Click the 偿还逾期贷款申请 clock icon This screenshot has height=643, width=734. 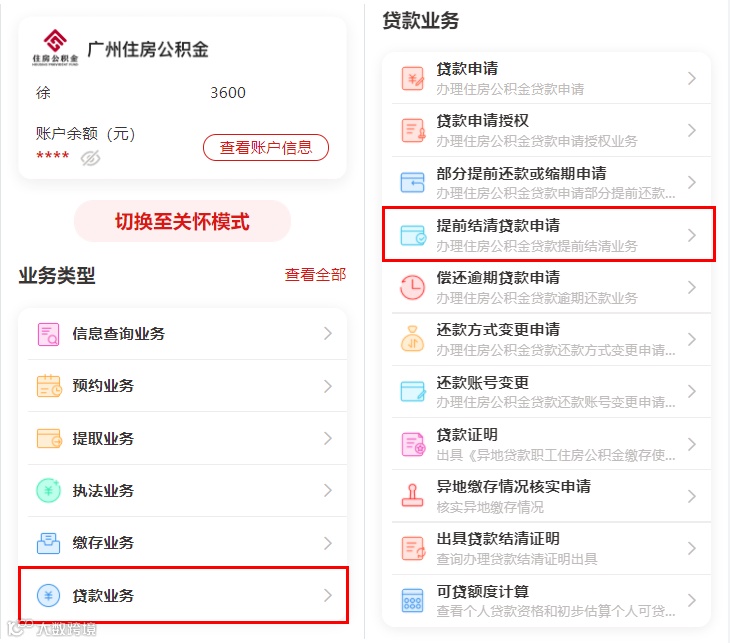(413, 287)
